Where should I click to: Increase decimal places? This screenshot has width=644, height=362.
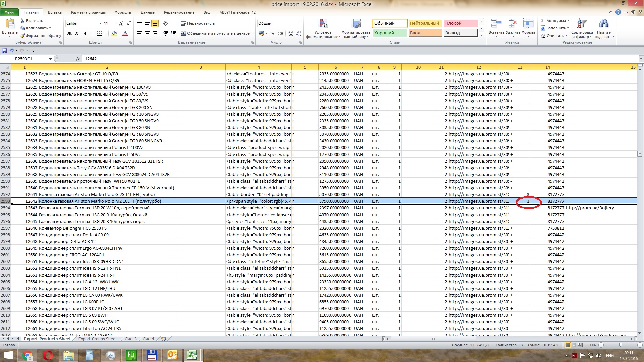291,33
